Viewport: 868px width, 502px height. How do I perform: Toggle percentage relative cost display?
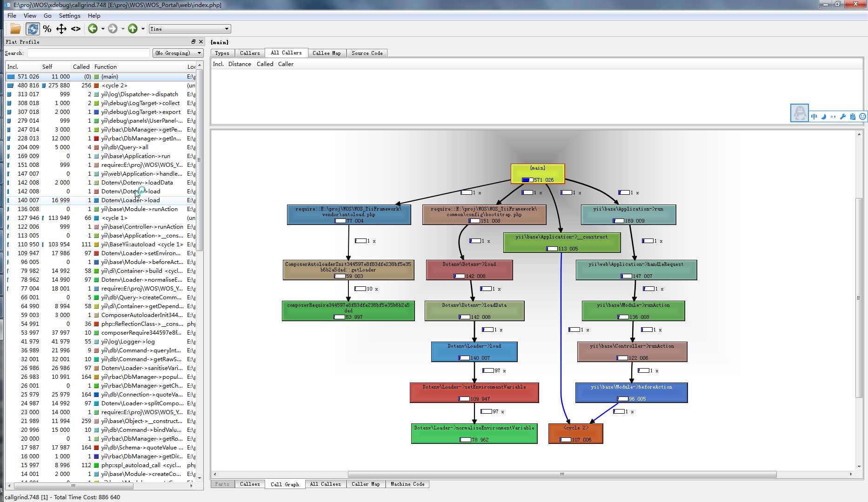coord(47,29)
